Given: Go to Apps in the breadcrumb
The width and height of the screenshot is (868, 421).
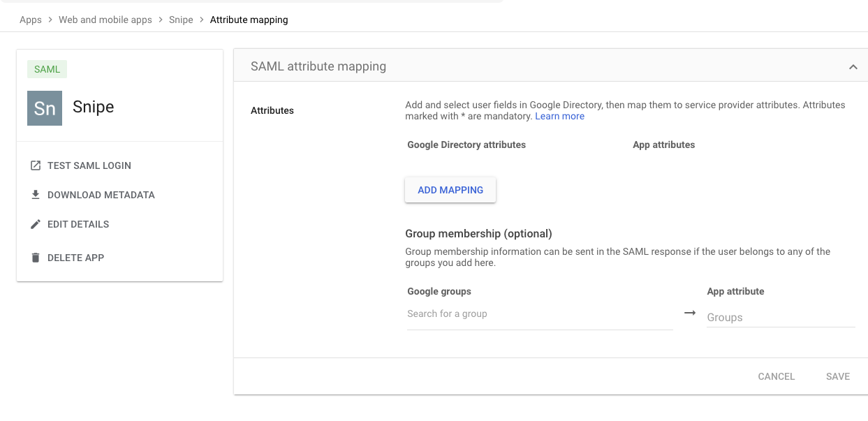Looking at the screenshot, I should (31, 20).
